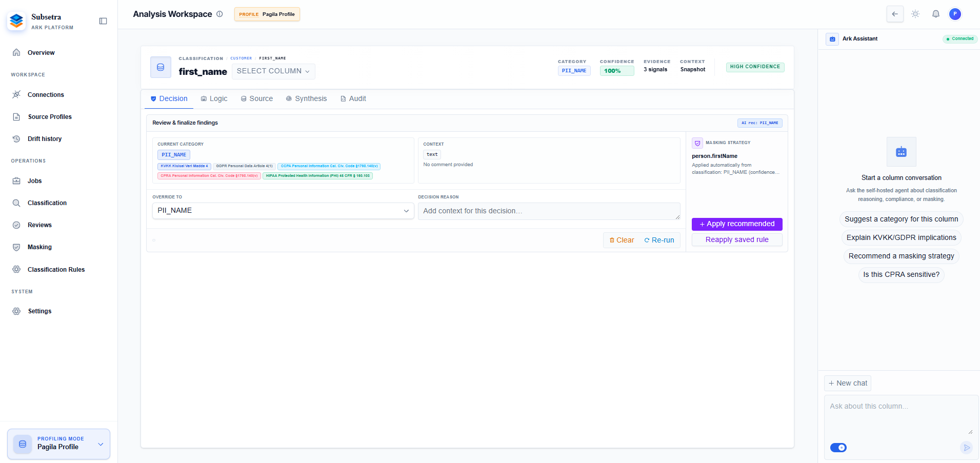This screenshot has height=463, width=980.
Task: Click Reapply saved rule button
Action: click(737, 239)
